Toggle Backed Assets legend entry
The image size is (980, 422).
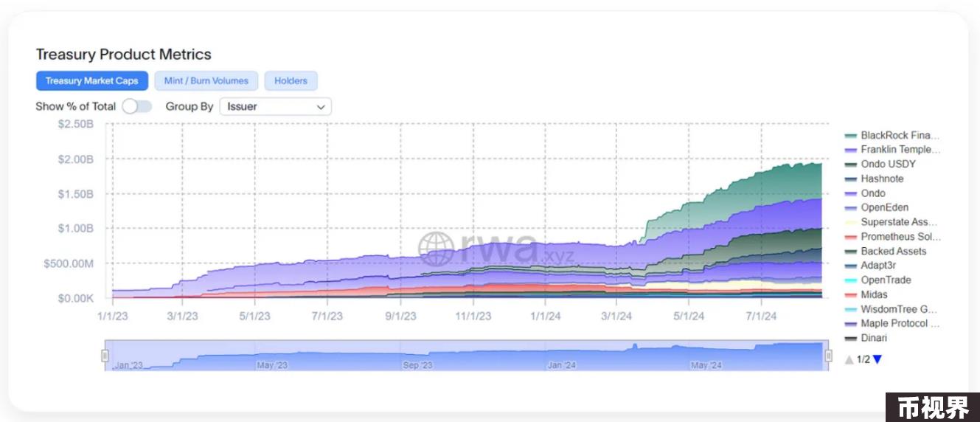886,251
